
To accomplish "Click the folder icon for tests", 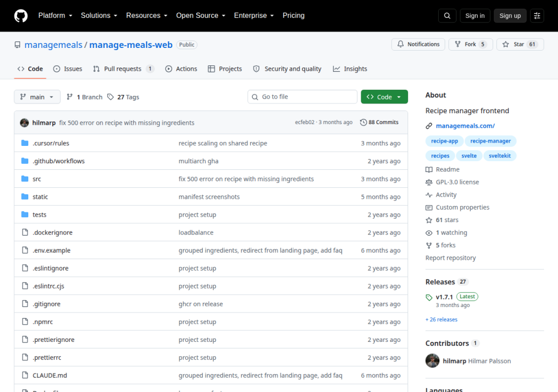I will pyautogui.click(x=25, y=215).
